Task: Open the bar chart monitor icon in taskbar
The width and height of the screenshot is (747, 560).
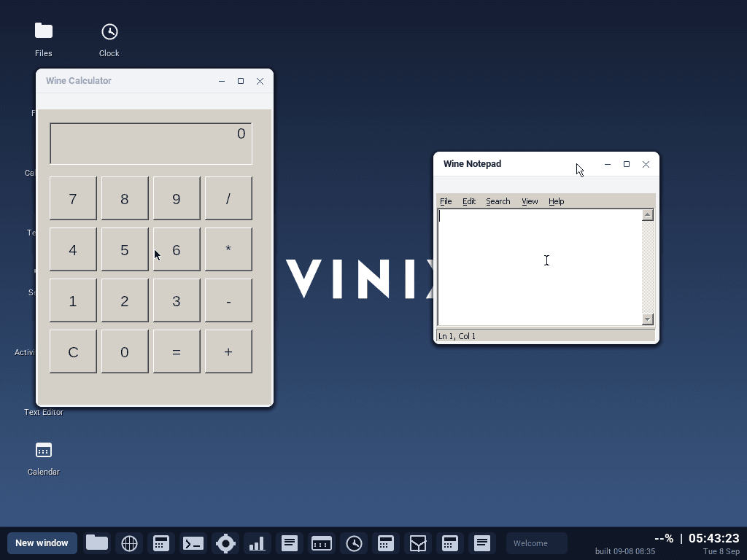Action: pyautogui.click(x=258, y=542)
